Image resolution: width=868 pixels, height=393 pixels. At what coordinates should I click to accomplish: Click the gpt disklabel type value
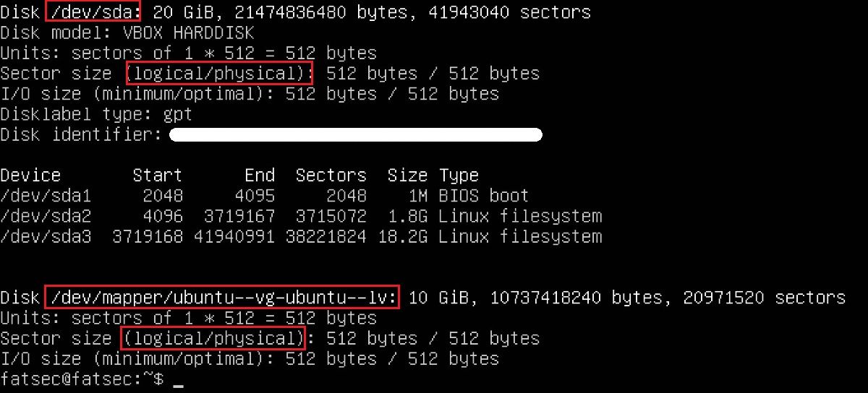(x=178, y=114)
